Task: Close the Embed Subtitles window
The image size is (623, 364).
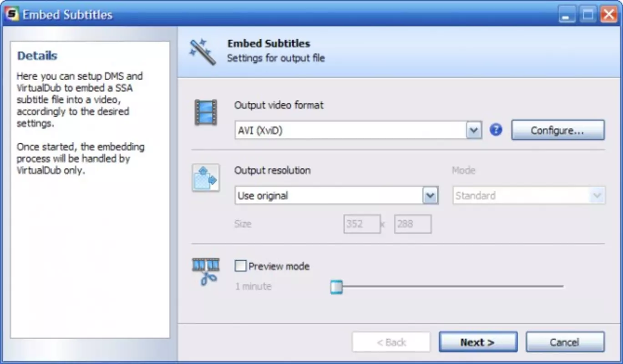Action: coord(608,15)
